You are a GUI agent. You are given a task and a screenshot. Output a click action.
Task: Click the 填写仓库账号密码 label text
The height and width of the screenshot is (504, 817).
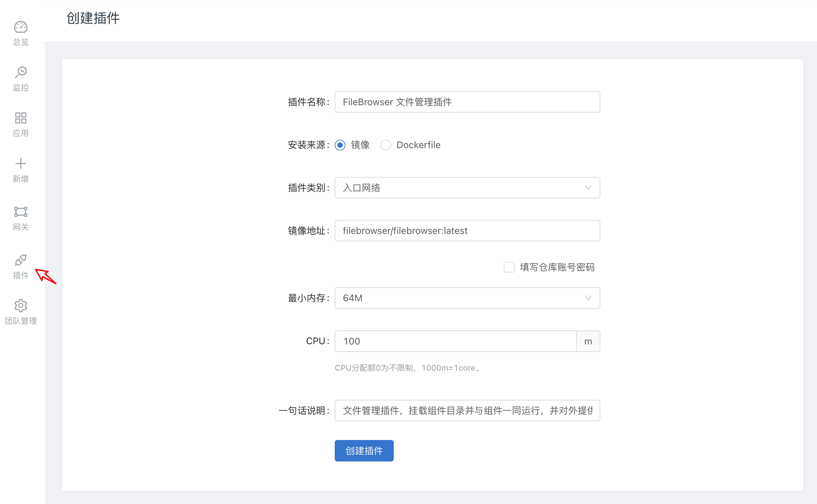tap(557, 267)
